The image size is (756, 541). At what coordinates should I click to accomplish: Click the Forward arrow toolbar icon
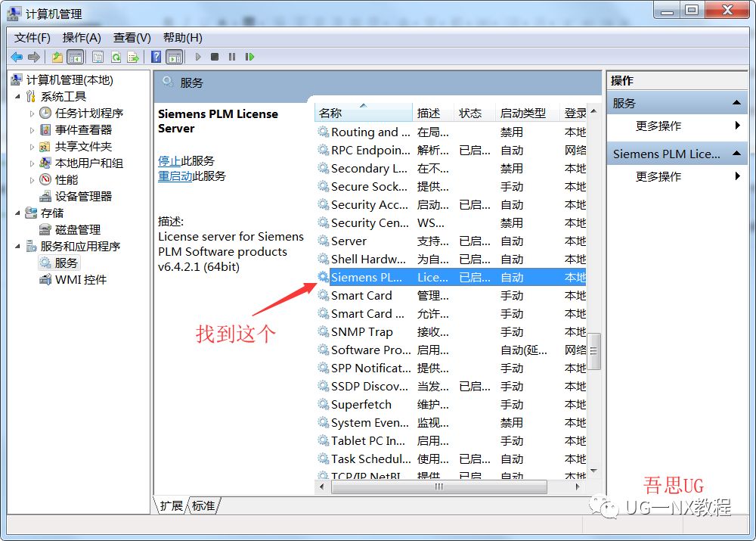tap(34, 57)
